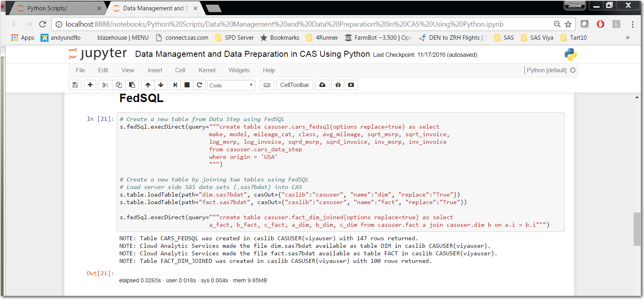The height and width of the screenshot is (299, 644).
Task: Open the Kernel menu
Action: point(207,70)
